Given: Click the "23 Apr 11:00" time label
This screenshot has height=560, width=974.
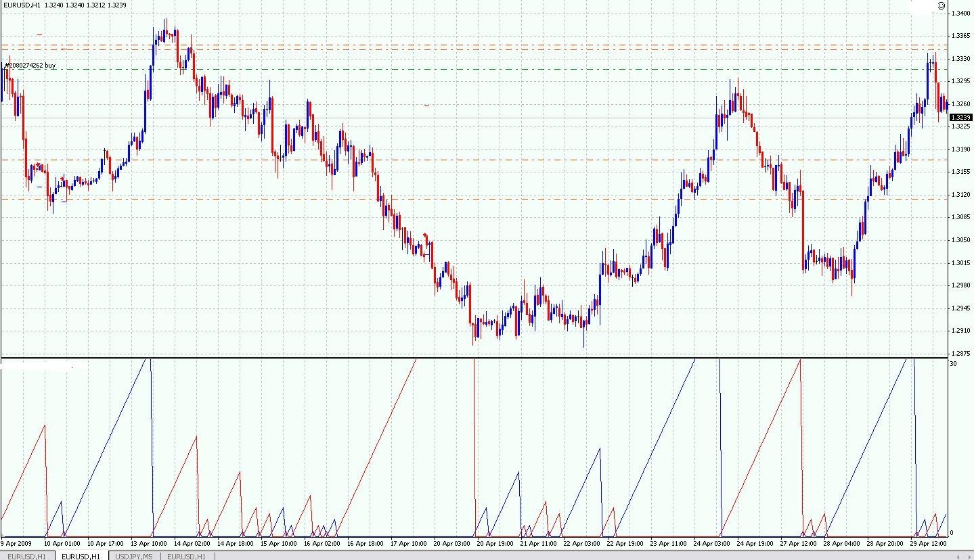Looking at the screenshot, I should pos(669,543).
